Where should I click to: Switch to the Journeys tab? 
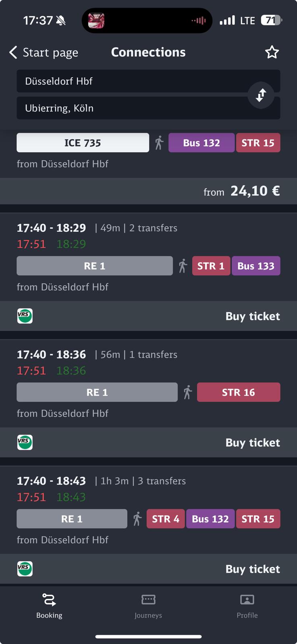[148, 606]
